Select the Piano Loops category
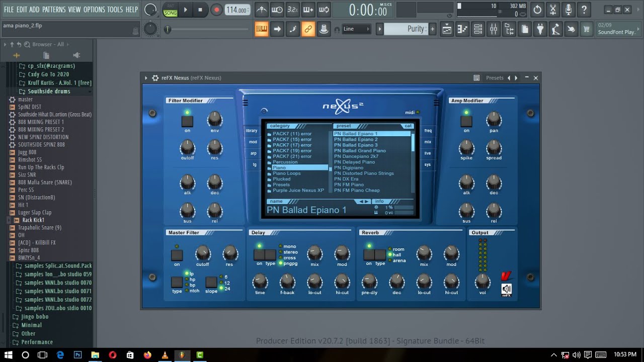The width and height of the screenshot is (644, 362). click(x=286, y=173)
